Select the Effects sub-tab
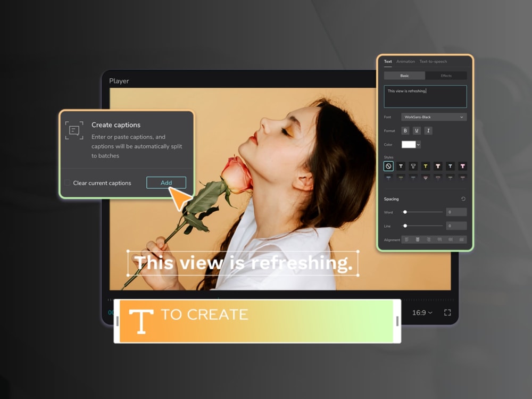 pyautogui.click(x=446, y=76)
